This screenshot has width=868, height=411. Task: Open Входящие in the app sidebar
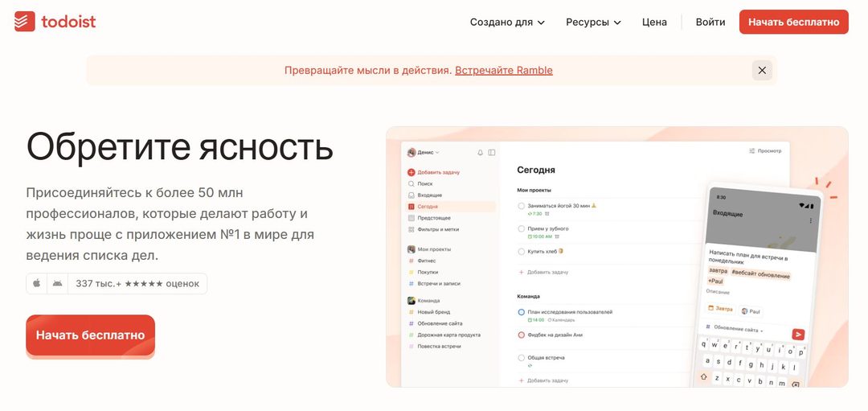(424, 195)
